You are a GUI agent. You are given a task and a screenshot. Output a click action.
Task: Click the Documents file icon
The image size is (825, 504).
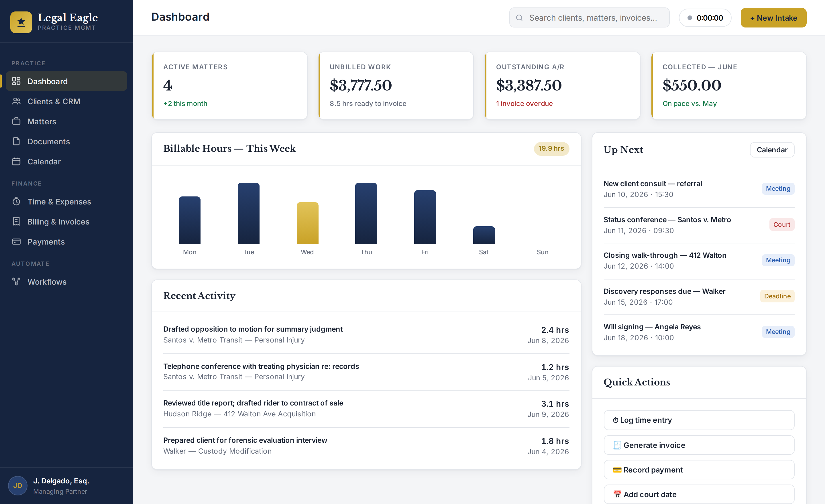[16, 141]
